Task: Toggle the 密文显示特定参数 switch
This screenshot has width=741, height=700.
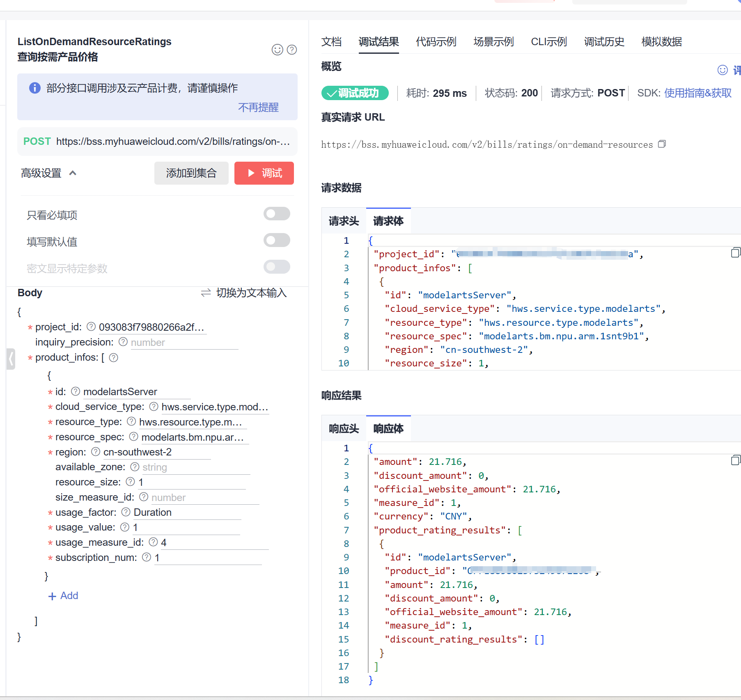Action: [277, 267]
